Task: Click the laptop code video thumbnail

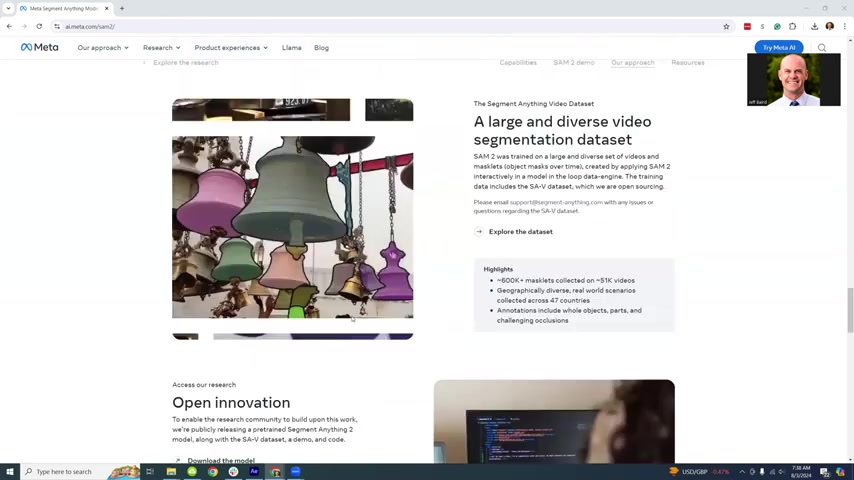Action: pos(554,422)
